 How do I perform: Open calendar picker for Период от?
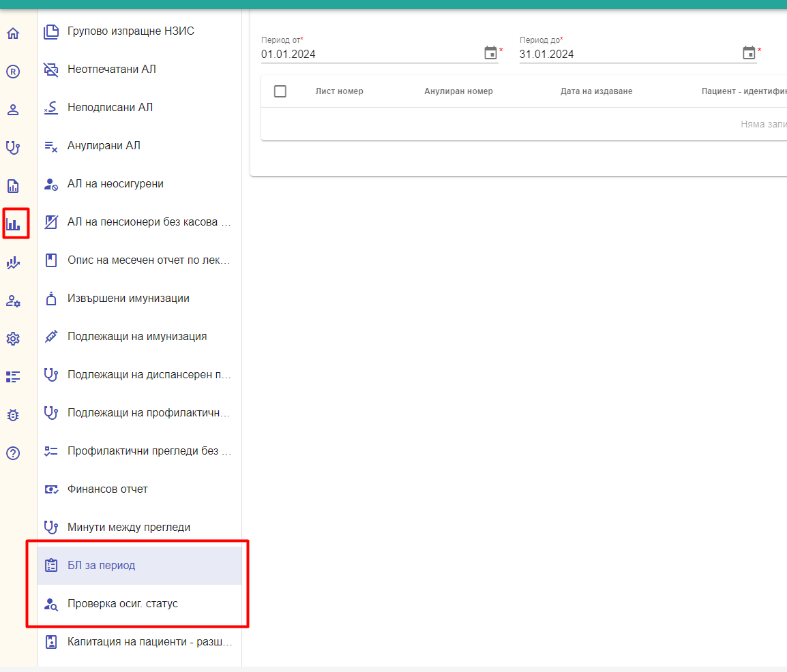[490, 52]
